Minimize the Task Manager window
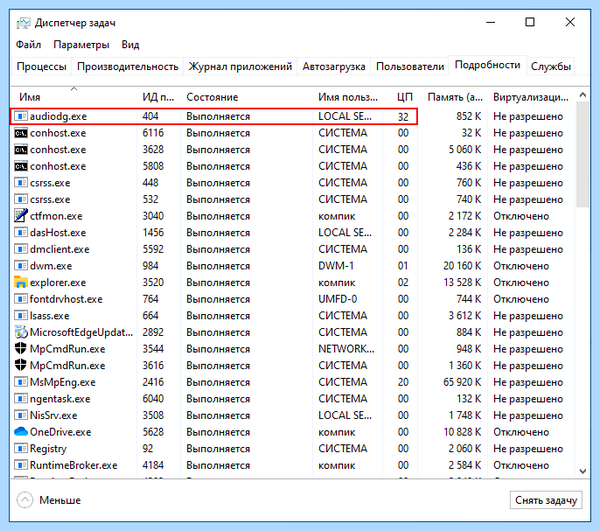Image resolution: width=600 pixels, height=531 pixels. (x=491, y=23)
